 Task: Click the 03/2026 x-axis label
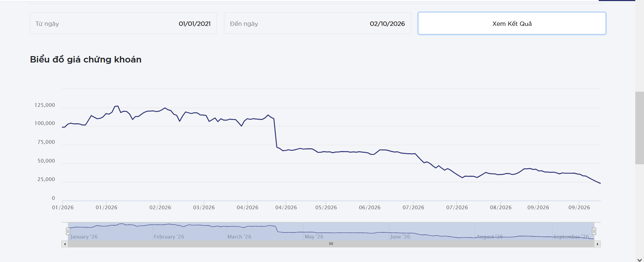[x=204, y=208]
